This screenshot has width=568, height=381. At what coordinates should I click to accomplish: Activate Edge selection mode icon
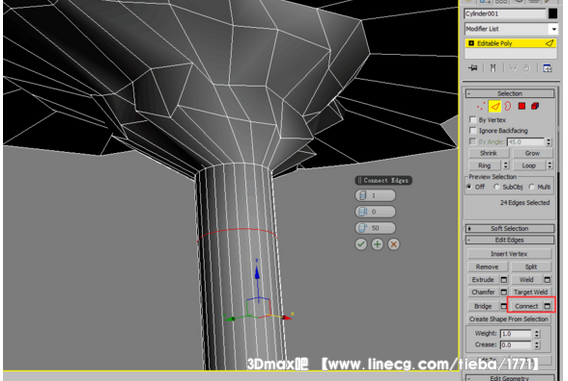(495, 106)
